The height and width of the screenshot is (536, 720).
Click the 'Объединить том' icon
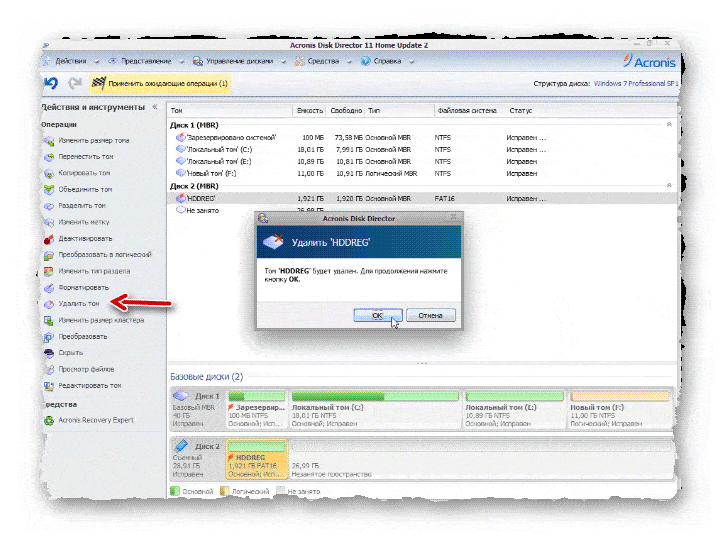click(x=49, y=190)
